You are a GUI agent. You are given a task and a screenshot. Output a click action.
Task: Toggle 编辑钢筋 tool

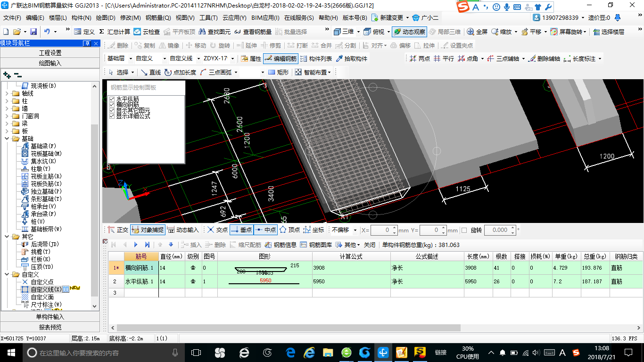tap(281, 59)
